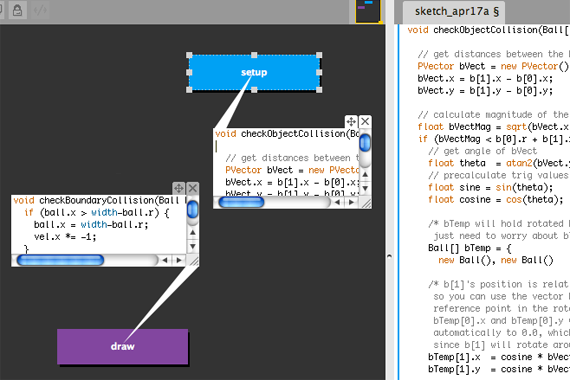Image resolution: width=570 pixels, height=380 pixels.
Task: Click scroll-up arrow in checkObjectCollision popup
Action: point(365,175)
